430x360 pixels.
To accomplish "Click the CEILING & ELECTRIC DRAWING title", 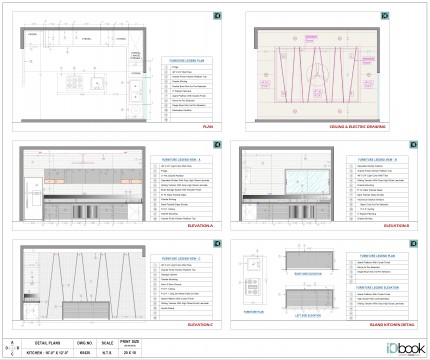I will click(357, 127).
